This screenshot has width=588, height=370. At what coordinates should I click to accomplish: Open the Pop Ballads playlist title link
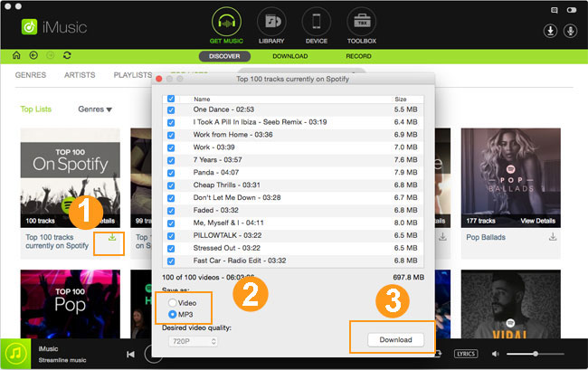tap(486, 237)
